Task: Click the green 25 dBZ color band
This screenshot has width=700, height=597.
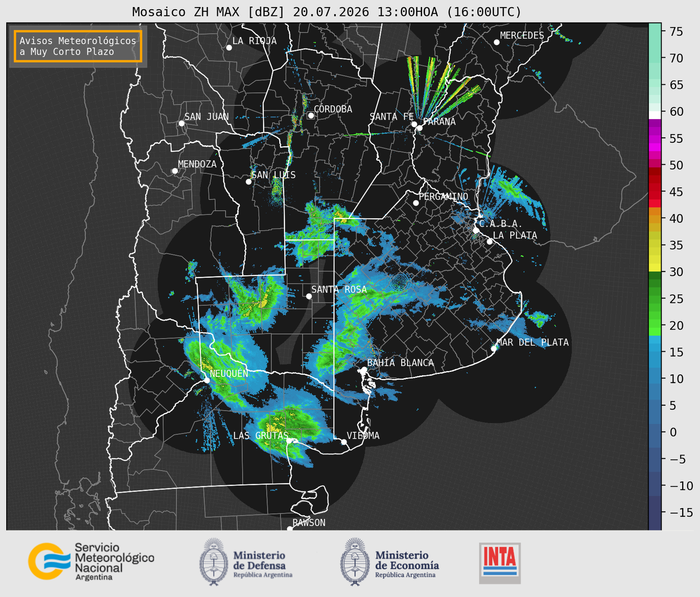Action: coord(655,299)
